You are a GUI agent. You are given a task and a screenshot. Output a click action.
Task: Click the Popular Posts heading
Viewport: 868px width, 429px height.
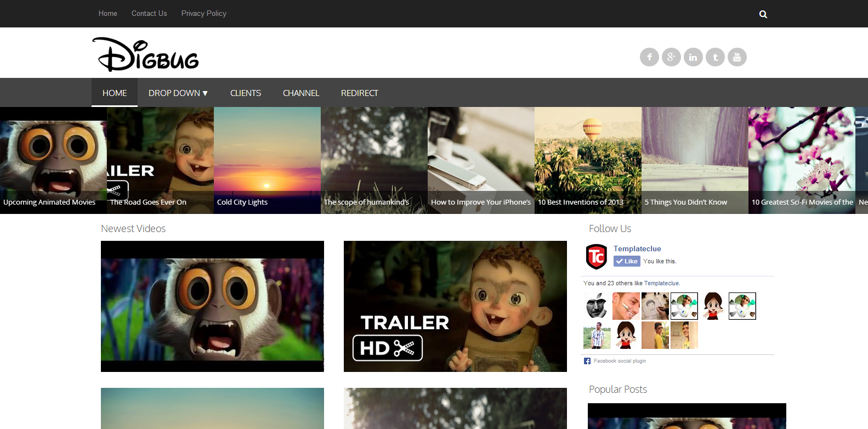[618, 390]
